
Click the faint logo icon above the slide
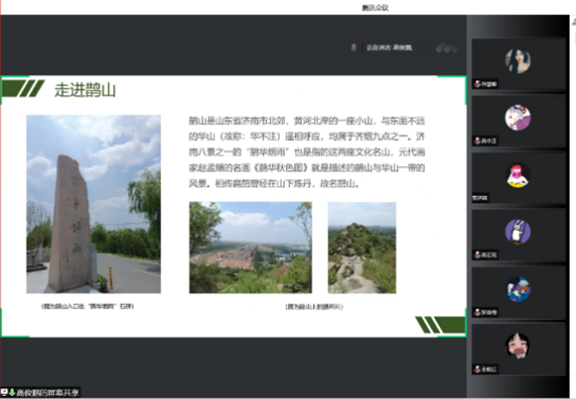(x=446, y=48)
